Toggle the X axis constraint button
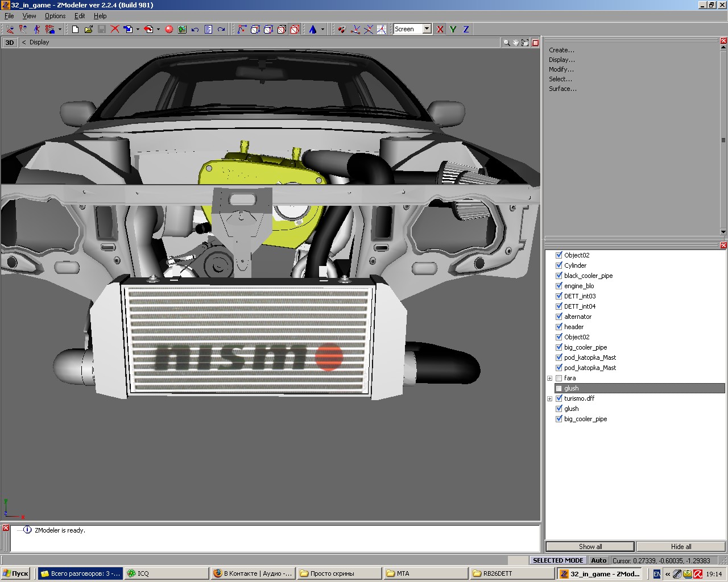Image resolution: width=728 pixels, height=582 pixels. click(x=440, y=29)
